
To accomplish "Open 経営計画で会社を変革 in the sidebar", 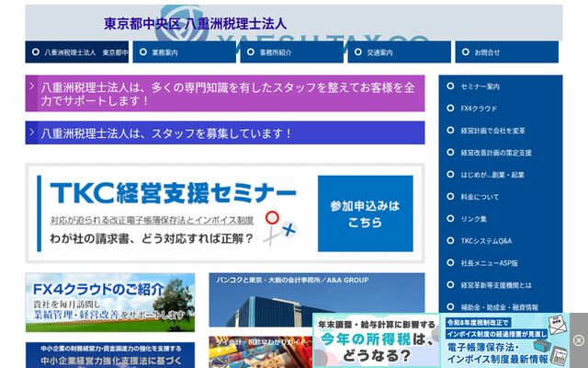I will [x=492, y=131].
